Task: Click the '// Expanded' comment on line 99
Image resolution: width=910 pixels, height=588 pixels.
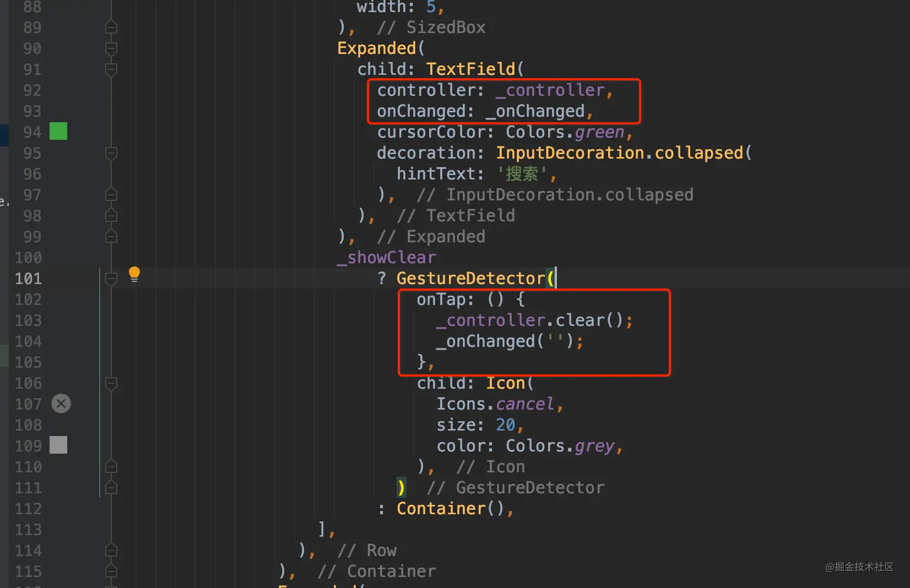Action: 431,237
